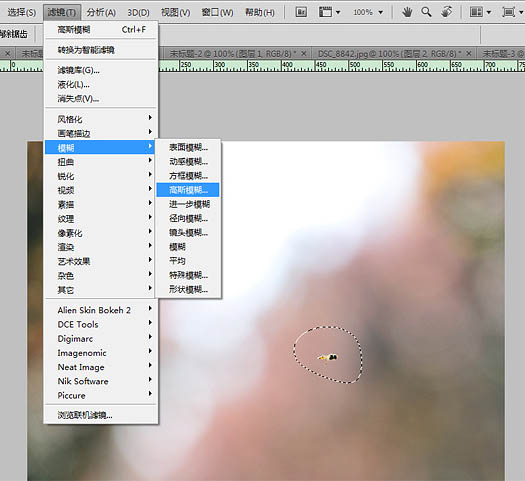Viewport: 525px width, 481px height.
Task: Click the Screen Mode icon
Action: 512,12
